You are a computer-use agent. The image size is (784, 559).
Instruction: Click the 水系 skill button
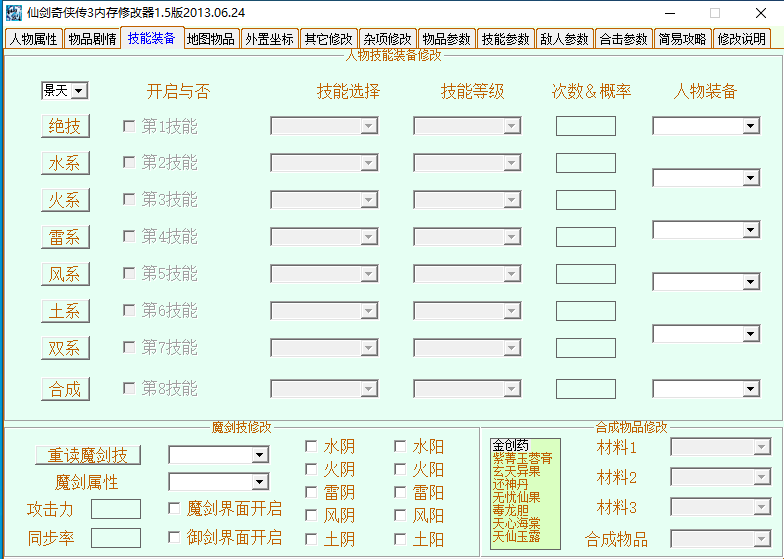click(x=65, y=162)
